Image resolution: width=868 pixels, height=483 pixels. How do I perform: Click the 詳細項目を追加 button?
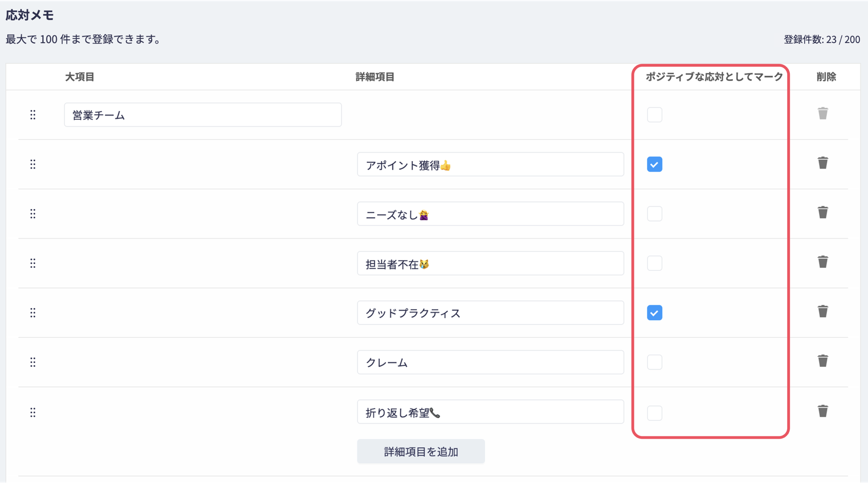(421, 451)
